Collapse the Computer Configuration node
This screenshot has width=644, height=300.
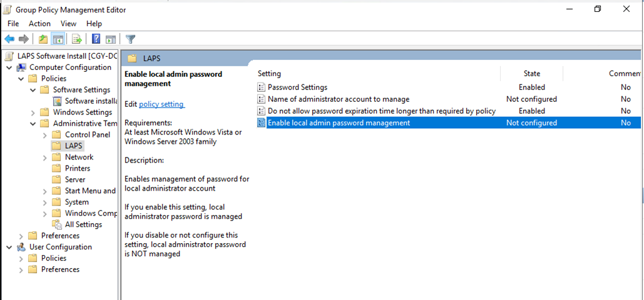point(9,67)
